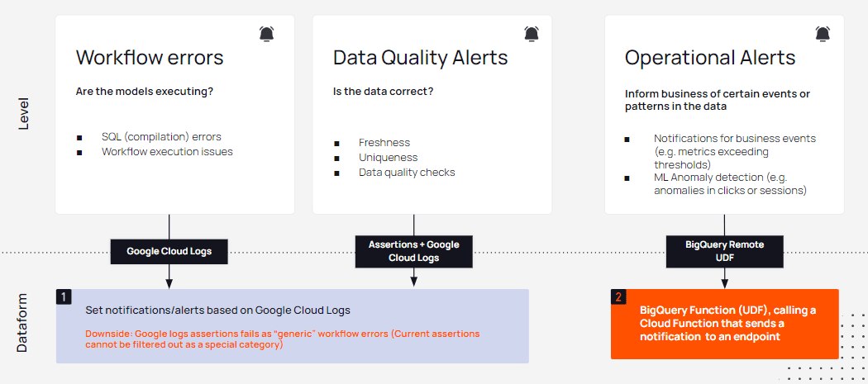
Task: Click the bell icon on Workflow errors card
Action: coord(266,35)
